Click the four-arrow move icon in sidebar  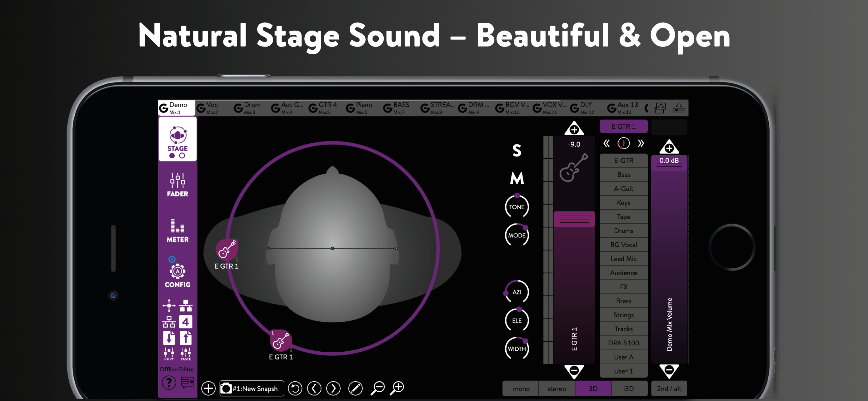click(x=169, y=306)
